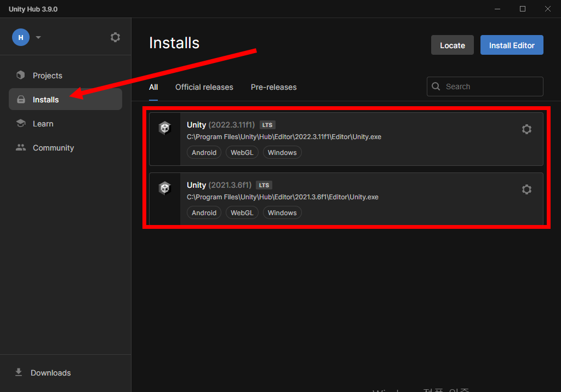Viewport: 561px width, 392px height.
Task: Select Installs in the sidebar
Action: 66,100
